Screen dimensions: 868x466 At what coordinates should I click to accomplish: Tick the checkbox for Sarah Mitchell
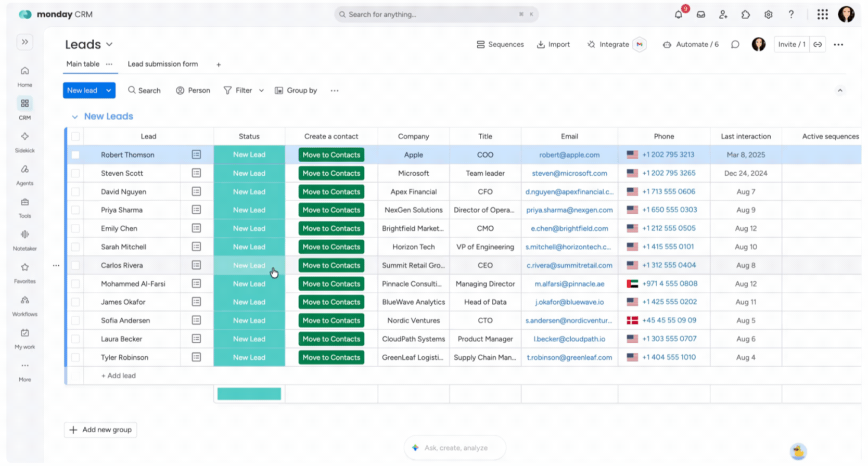pos(75,247)
